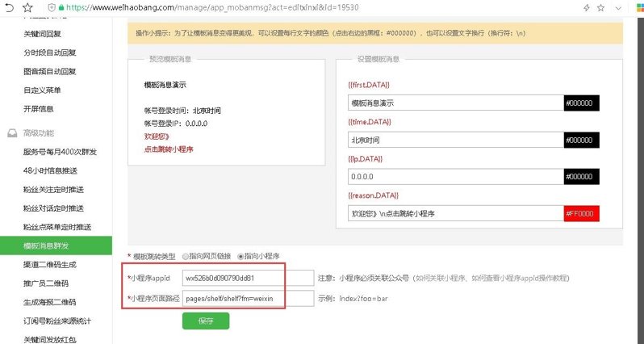Viewport: 644px width, 344px height.
Task: Open the black color swatch for time.DATA
Action: point(582,141)
